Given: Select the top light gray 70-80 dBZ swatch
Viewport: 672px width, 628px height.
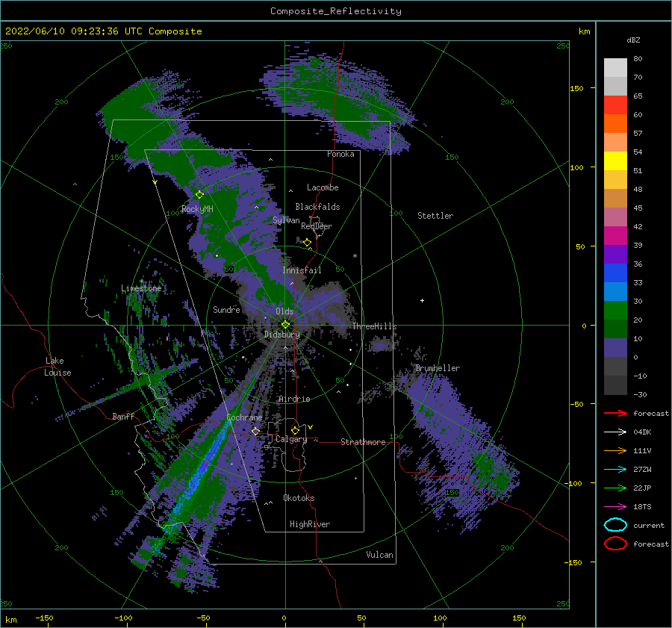Looking at the screenshot, I should tap(615, 67).
